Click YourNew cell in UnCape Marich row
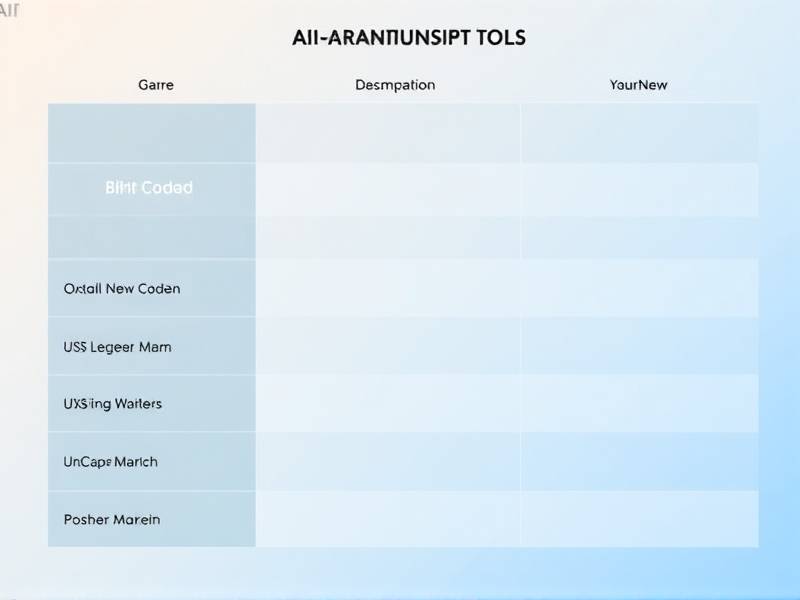The height and width of the screenshot is (600, 800). [x=639, y=462]
